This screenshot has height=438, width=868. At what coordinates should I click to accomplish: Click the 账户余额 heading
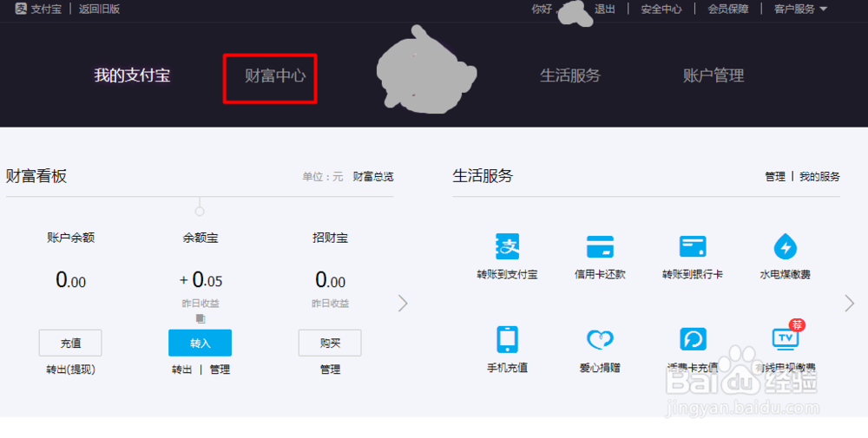(x=71, y=238)
